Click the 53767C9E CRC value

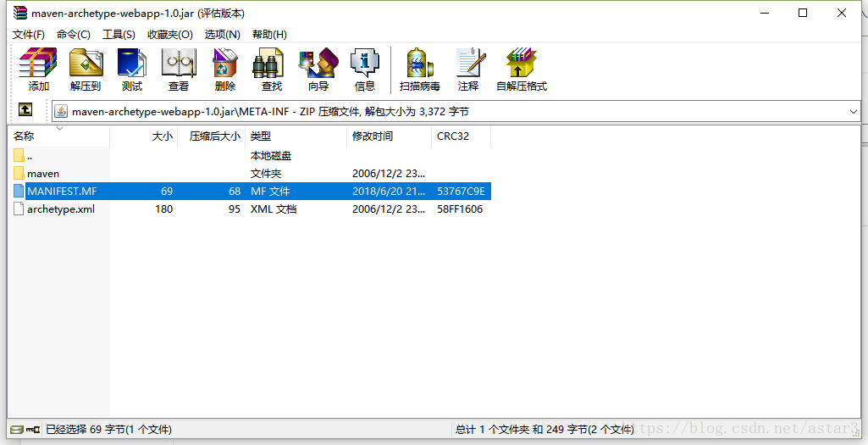(462, 192)
